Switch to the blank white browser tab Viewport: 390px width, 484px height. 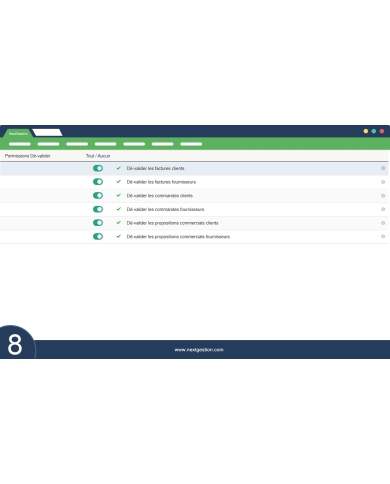47,133
